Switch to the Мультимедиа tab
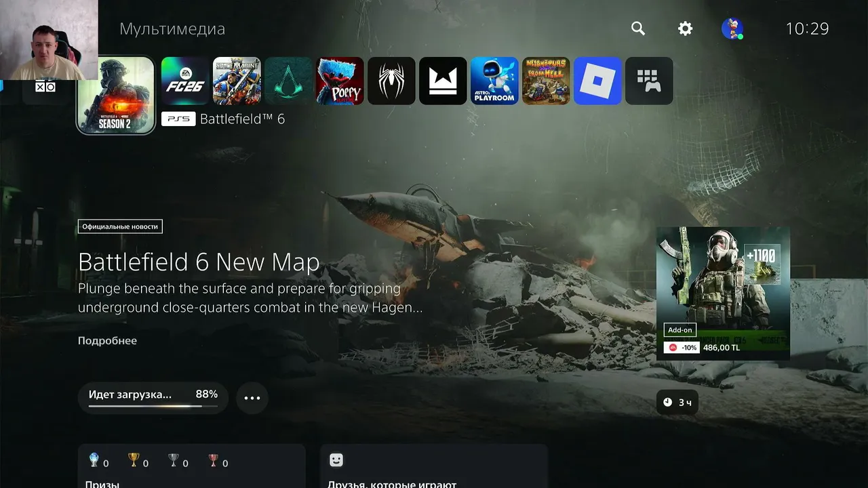Image resolution: width=868 pixels, height=488 pixels. click(x=172, y=28)
